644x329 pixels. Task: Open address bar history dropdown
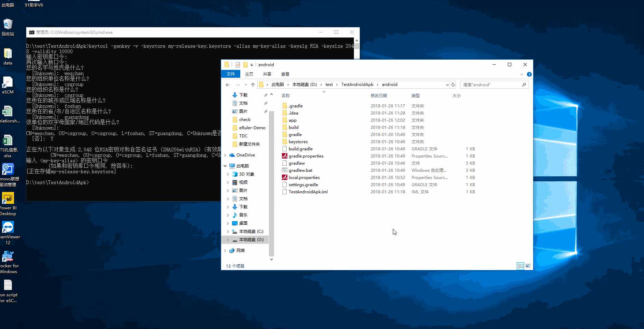447,85
